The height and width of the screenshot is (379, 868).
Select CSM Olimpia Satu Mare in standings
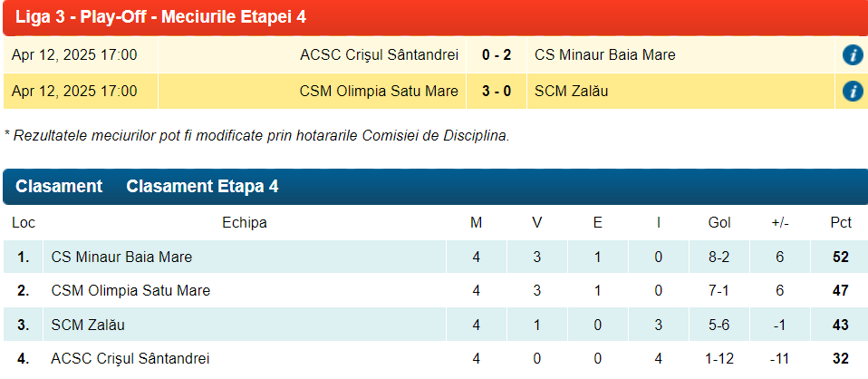(x=130, y=291)
